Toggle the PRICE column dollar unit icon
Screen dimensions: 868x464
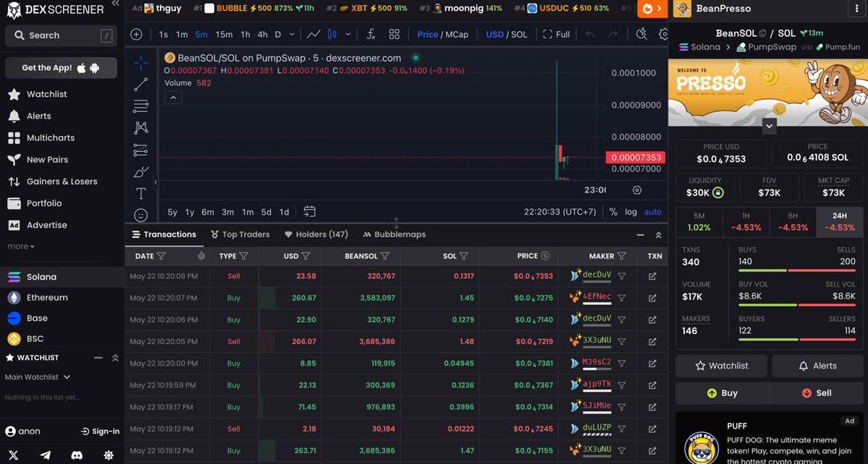(545, 256)
